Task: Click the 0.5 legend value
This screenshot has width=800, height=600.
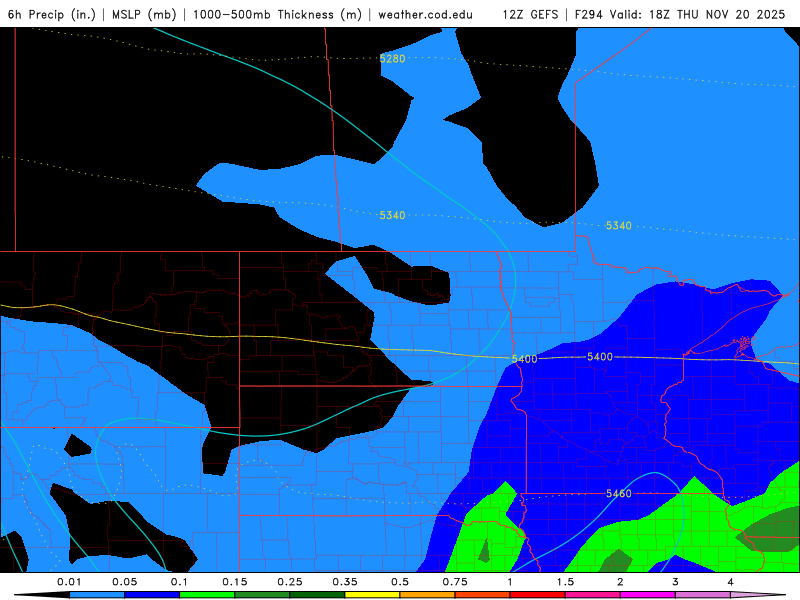Action: (400, 582)
